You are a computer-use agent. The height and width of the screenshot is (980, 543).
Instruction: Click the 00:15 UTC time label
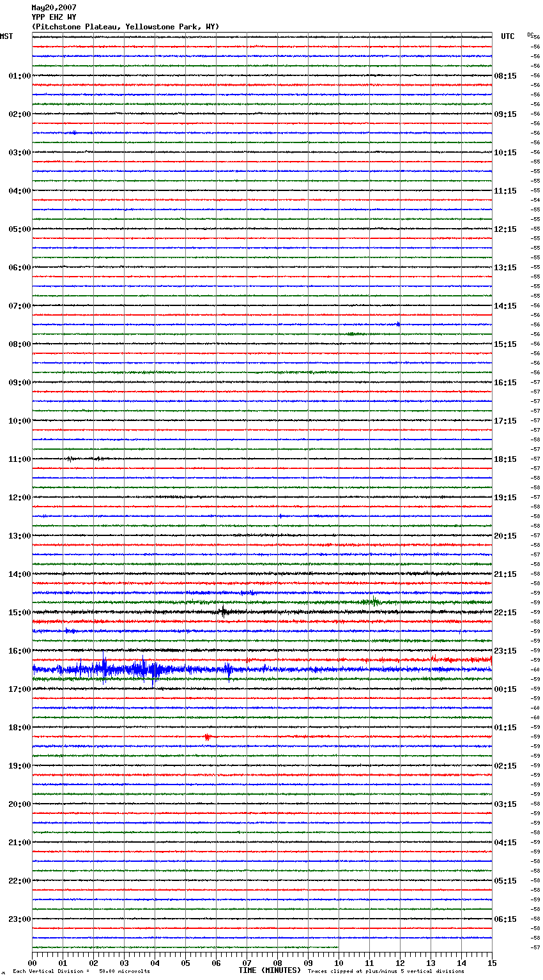coord(505,689)
